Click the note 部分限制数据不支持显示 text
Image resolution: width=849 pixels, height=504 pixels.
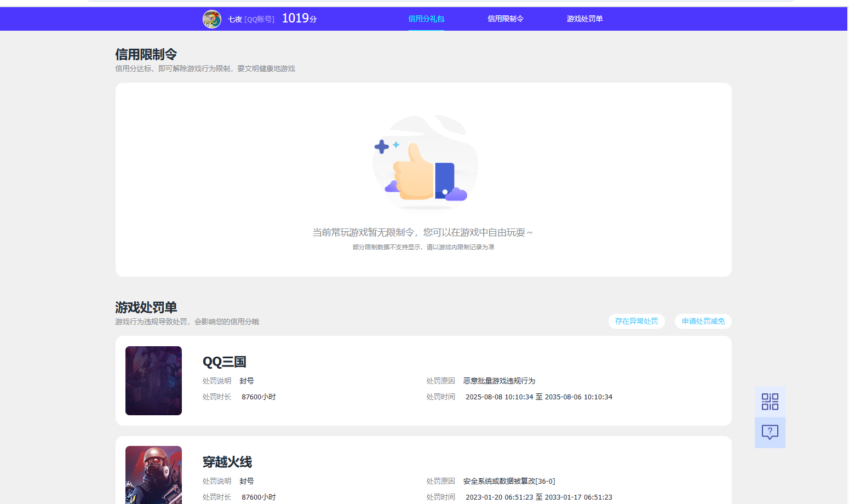click(423, 247)
